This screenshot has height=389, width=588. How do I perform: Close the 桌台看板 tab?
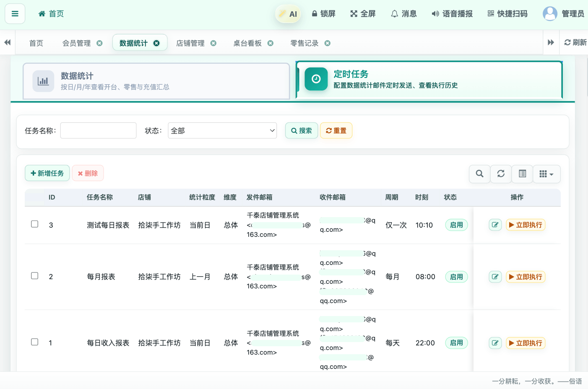271,43
